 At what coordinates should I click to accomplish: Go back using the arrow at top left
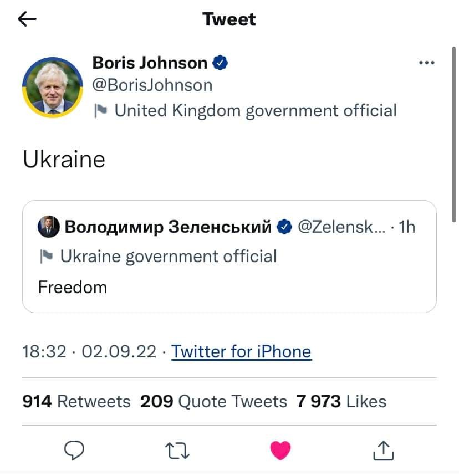pos(27,19)
